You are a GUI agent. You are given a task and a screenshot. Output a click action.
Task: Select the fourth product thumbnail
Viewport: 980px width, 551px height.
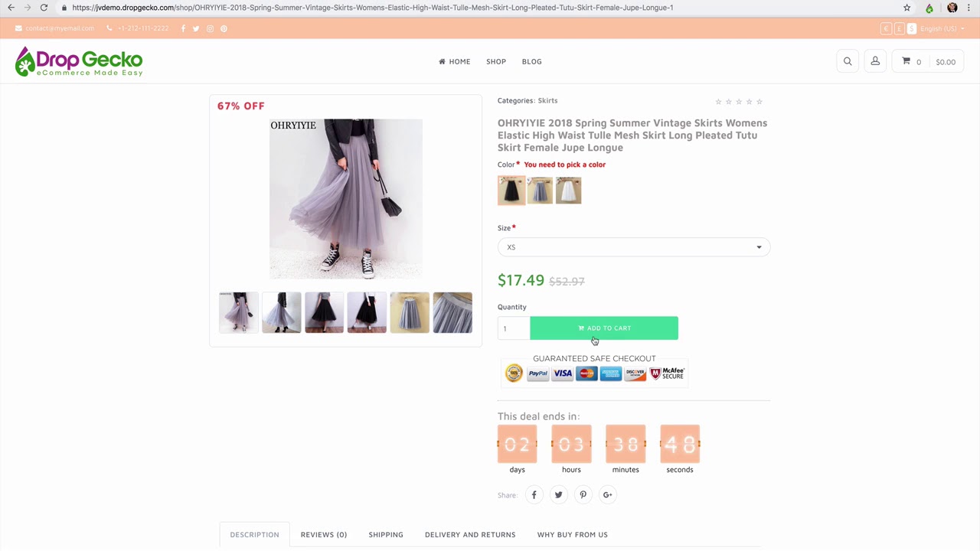367,312
